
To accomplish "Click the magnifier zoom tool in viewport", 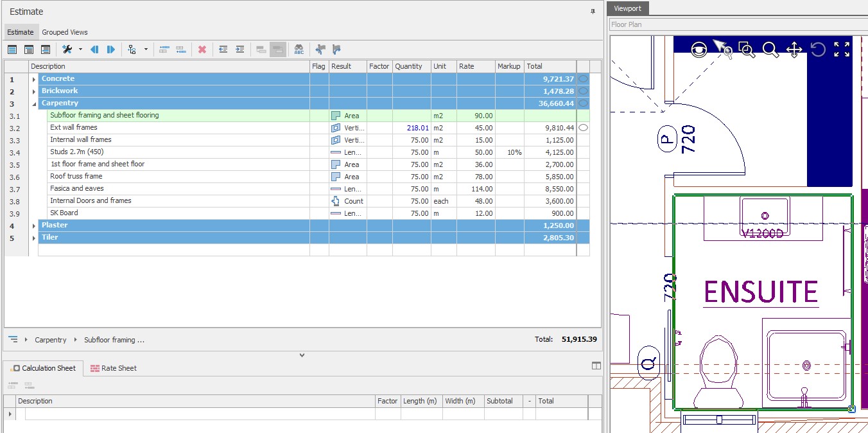I will pyautogui.click(x=770, y=49).
